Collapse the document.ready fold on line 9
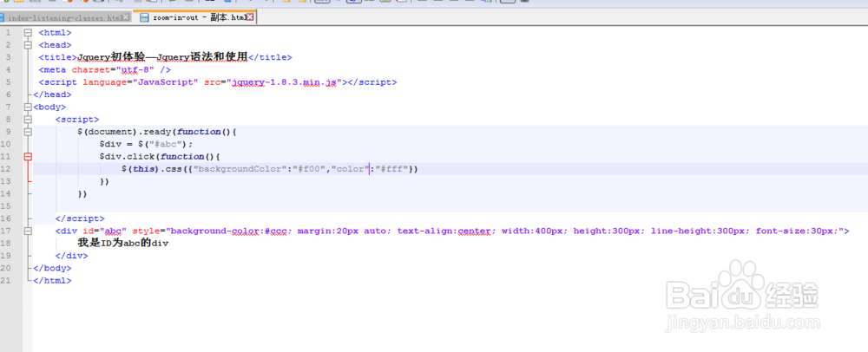 28,132
